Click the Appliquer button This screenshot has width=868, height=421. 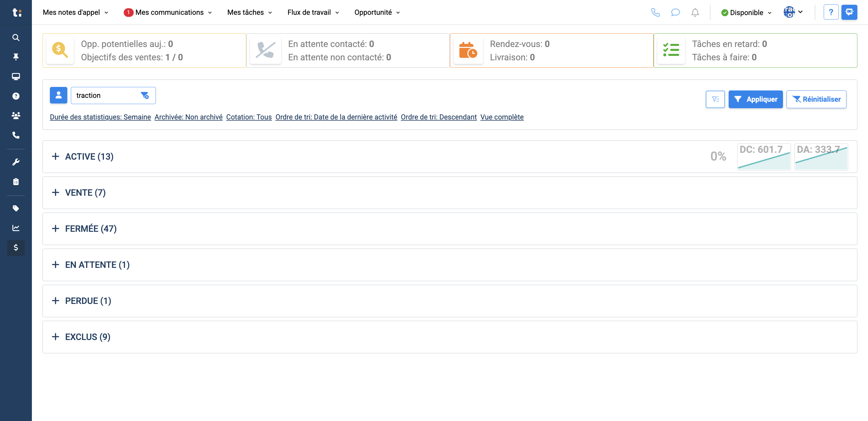(755, 99)
